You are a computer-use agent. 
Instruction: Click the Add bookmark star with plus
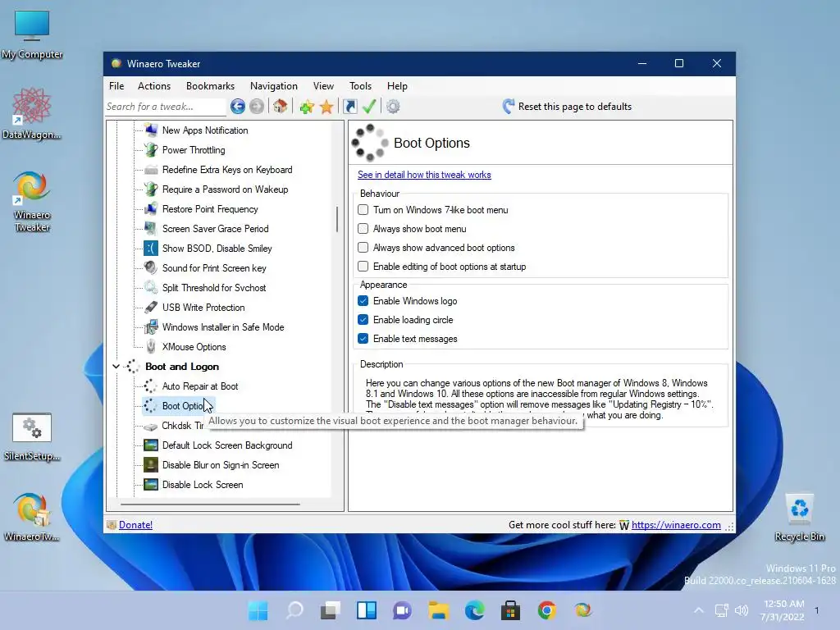click(307, 107)
